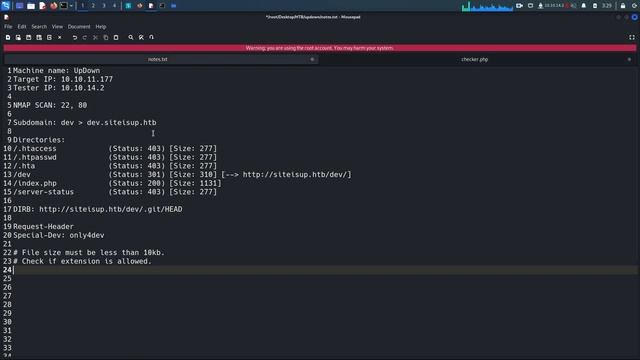
Task: Switch to workspace 4
Action: tap(114, 6)
